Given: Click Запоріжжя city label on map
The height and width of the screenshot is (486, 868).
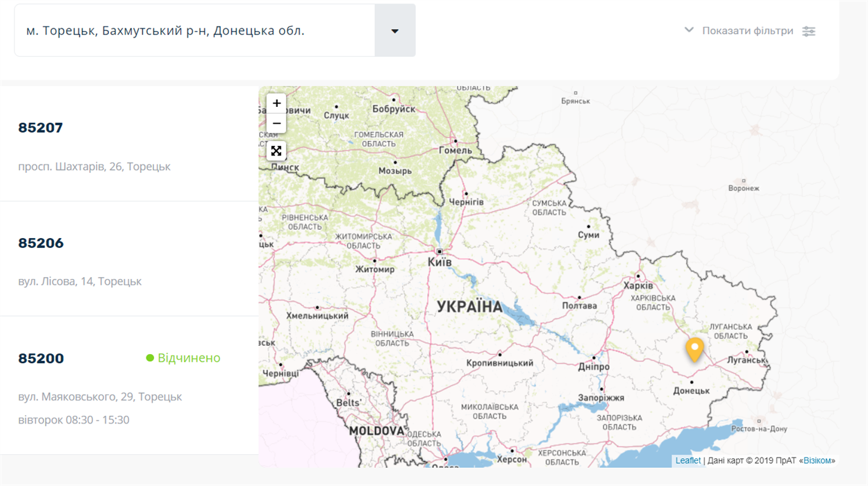Looking at the screenshot, I should point(601,398).
